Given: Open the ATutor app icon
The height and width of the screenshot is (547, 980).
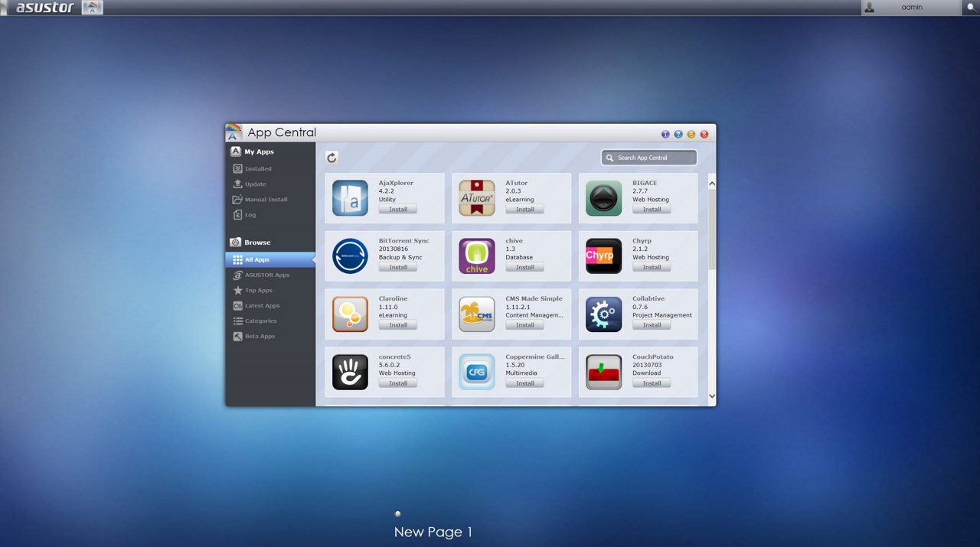Looking at the screenshot, I should pyautogui.click(x=477, y=198).
